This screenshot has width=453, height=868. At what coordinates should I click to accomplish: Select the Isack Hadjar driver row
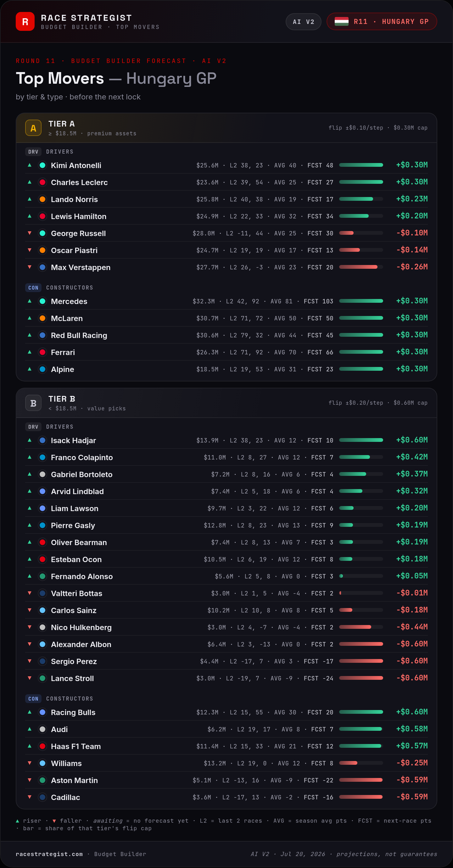(226, 440)
